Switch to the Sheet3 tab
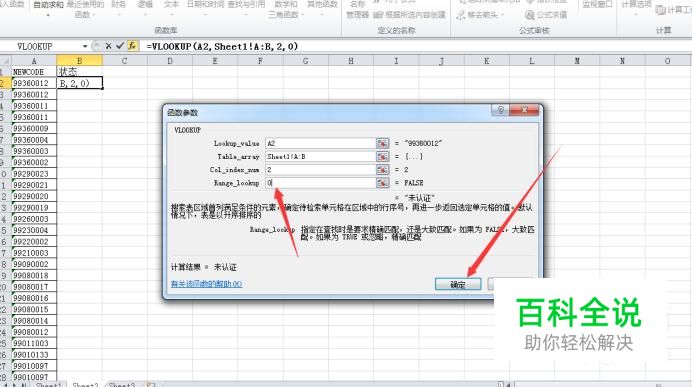Screen dimensions: 692x387 122,384
